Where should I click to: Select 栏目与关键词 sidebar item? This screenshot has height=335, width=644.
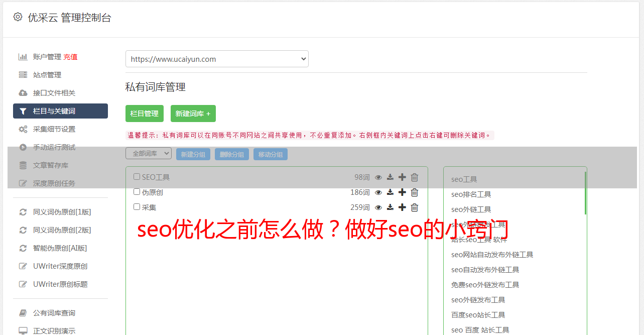pyautogui.click(x=60, y=111)
